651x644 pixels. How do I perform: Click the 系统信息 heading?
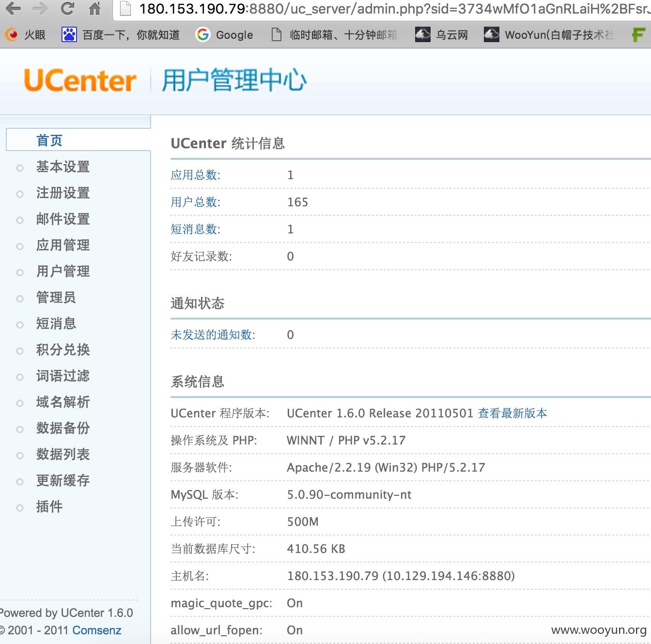coord(198,382)
